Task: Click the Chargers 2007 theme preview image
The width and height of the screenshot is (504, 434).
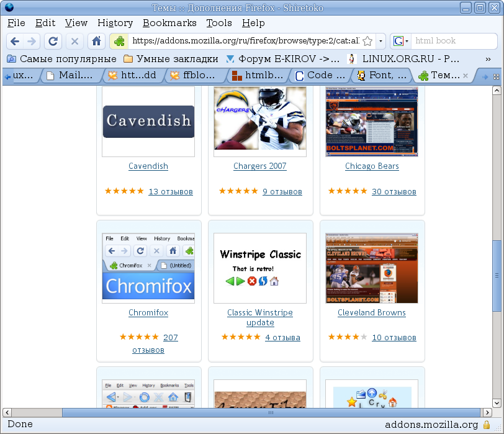Action: pos(260,122)
